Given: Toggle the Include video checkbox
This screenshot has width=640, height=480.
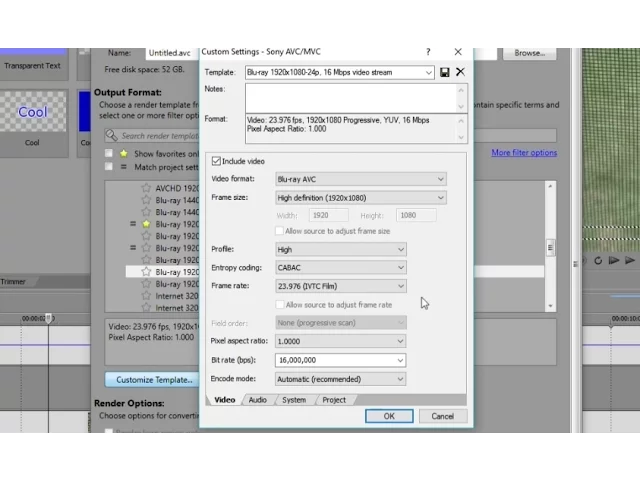Looking at the screenshot, I should [x=216, y=161].
